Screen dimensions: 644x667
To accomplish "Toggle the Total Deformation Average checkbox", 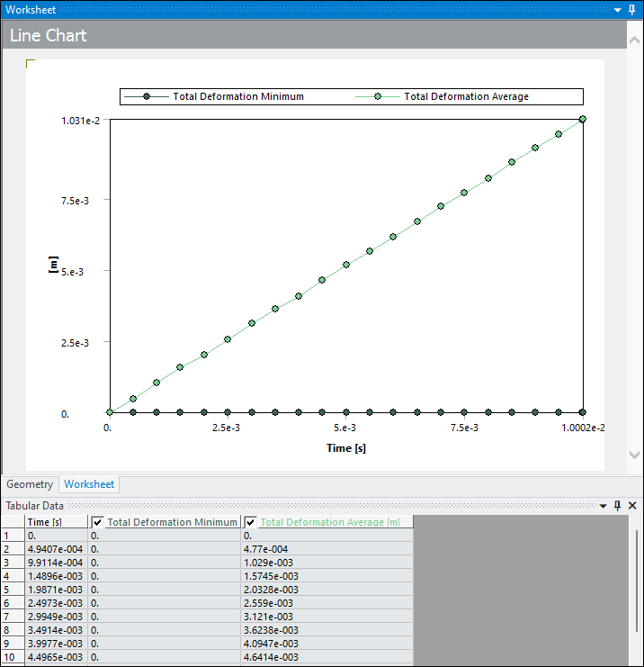I will (x=250, y=522).
